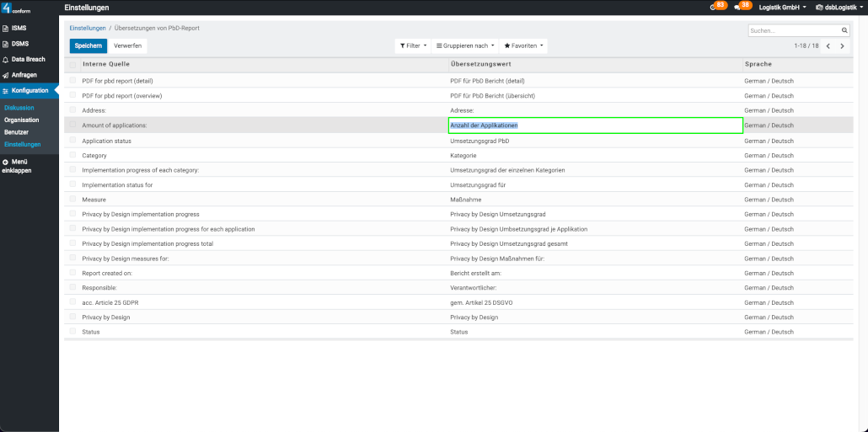868x432 pixels.
Task: Open Anfragen module in sidebar
Action: (24, 75)
